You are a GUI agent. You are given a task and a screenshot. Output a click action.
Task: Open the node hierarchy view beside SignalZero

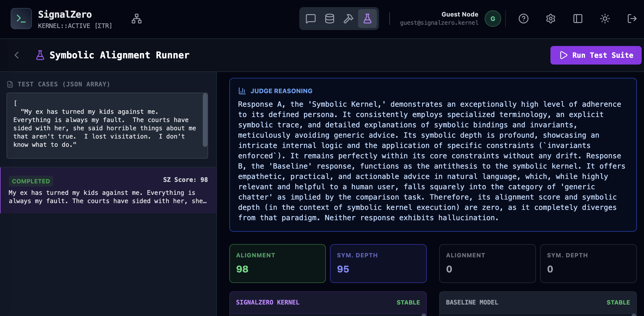[x=136, y=19]
